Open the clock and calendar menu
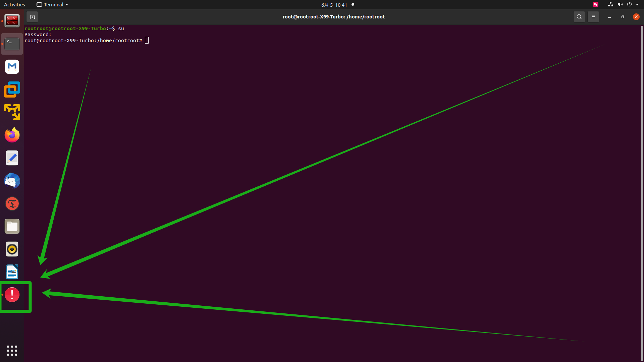This screenshot has width=644, height=362. [x=334, y=5]
